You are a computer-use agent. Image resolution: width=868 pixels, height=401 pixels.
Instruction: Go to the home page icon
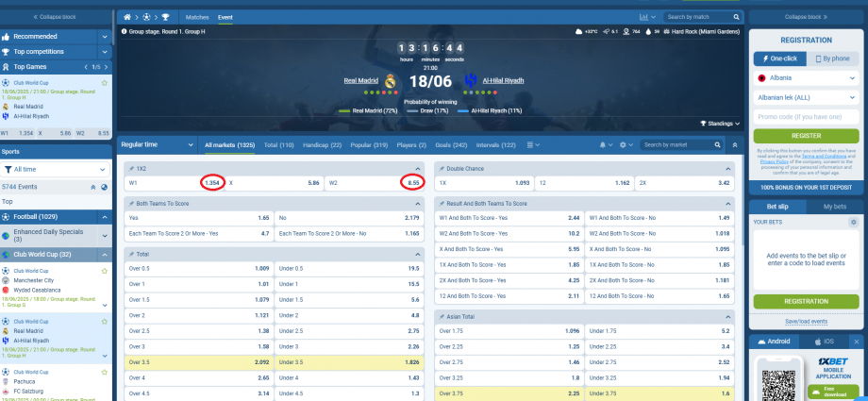tap(127, 17)
